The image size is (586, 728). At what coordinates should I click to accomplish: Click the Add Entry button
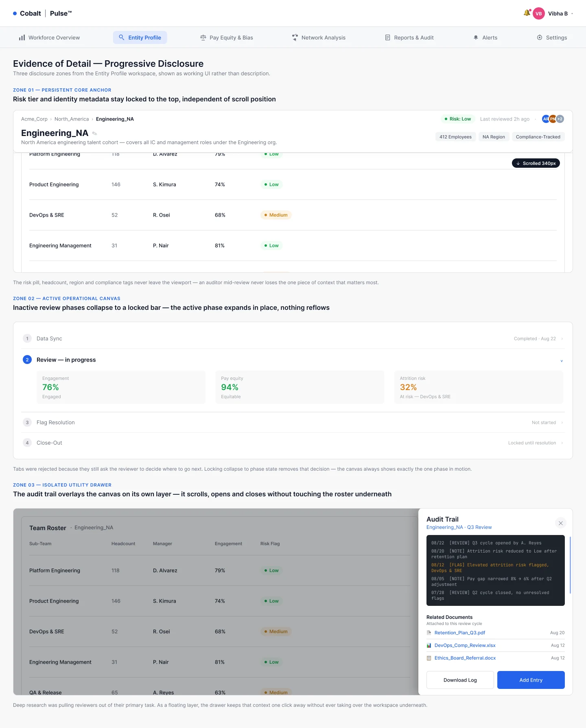coord(531,680)
